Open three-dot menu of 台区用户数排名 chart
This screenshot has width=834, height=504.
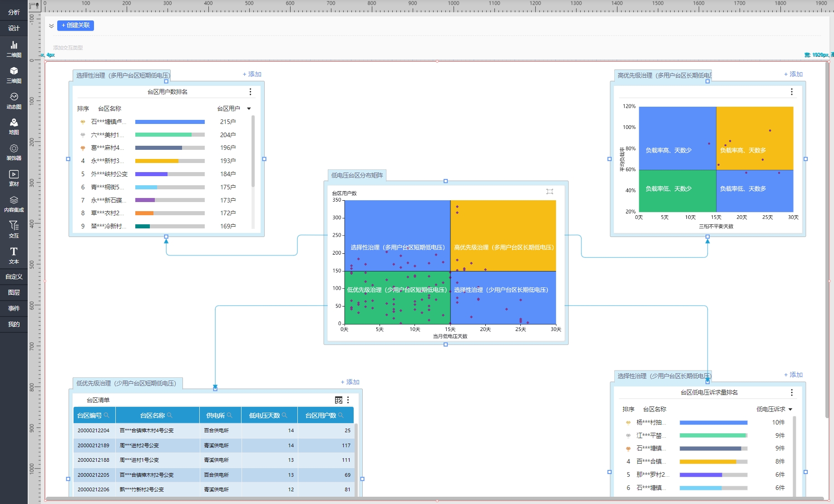[x=250, y=92]
